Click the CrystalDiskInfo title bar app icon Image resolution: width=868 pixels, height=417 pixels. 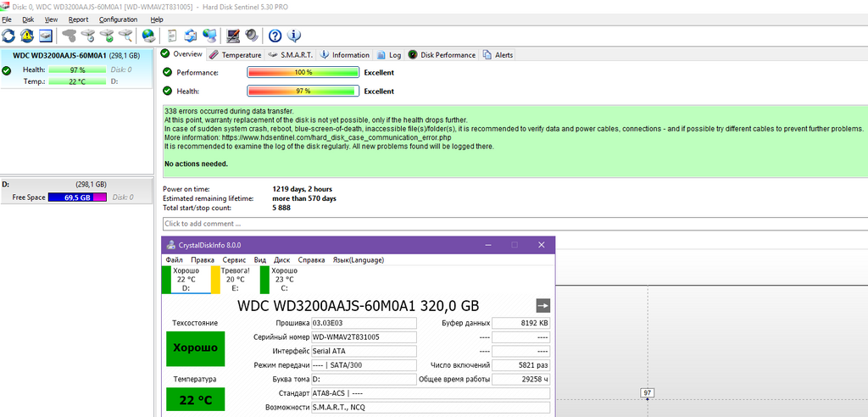(x=170, y=245)
